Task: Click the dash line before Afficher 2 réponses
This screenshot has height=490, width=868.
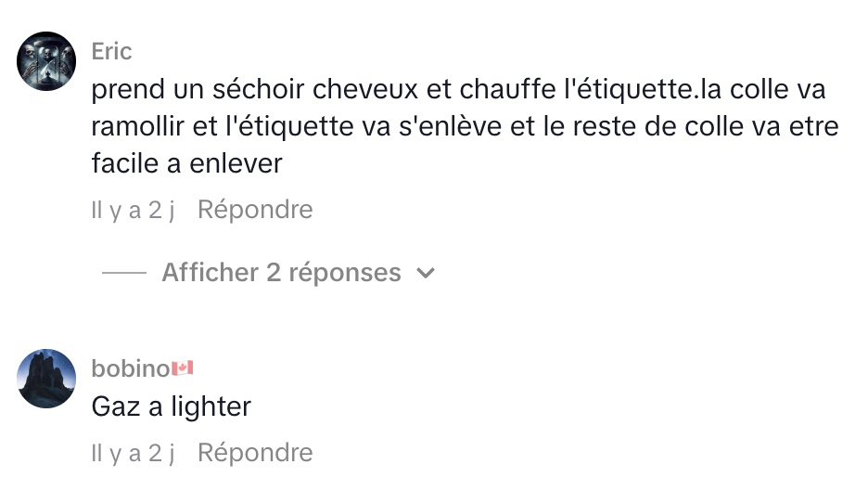Action: click(123, 273)
